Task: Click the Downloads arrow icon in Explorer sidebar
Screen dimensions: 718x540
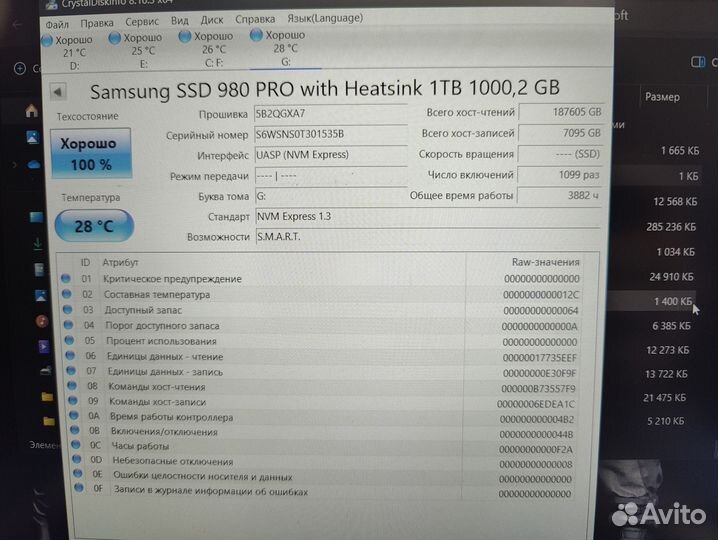Action: click(x=38, y=244)
